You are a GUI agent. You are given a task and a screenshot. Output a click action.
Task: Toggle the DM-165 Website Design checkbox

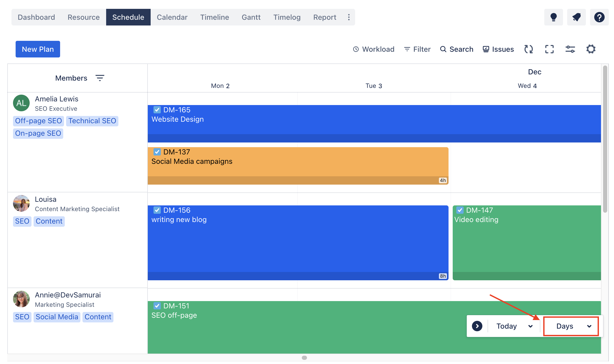[x=157, y=110]
